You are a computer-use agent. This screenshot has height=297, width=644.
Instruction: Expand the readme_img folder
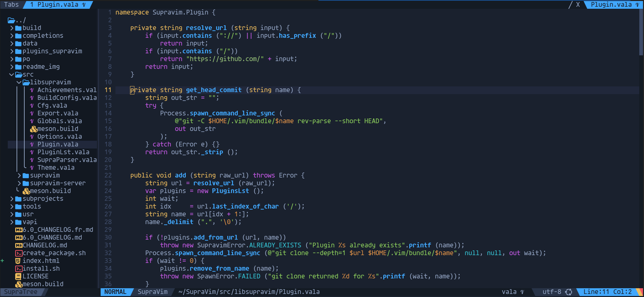click(12, 67)
